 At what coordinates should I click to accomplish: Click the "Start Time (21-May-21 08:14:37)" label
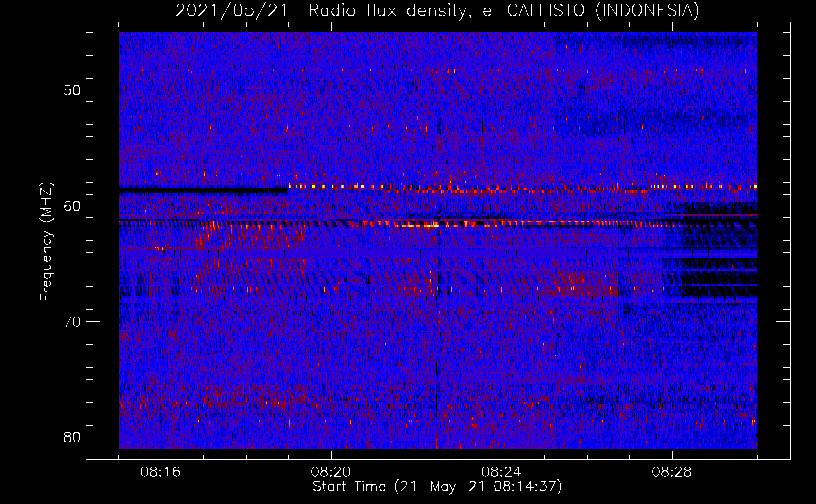click(x=437, y=487)
